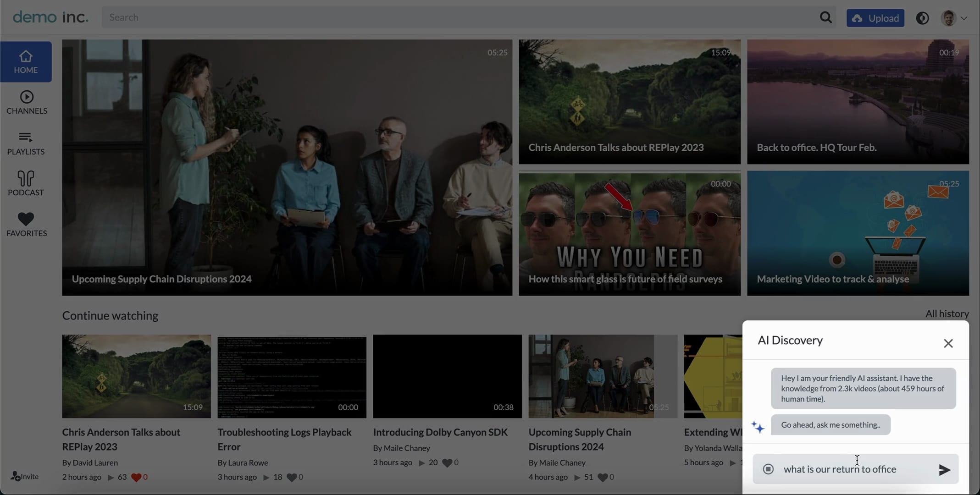Click the AI Discovery panel title
The height and width of the screenshot is (495, 980).
pos(790,340)
